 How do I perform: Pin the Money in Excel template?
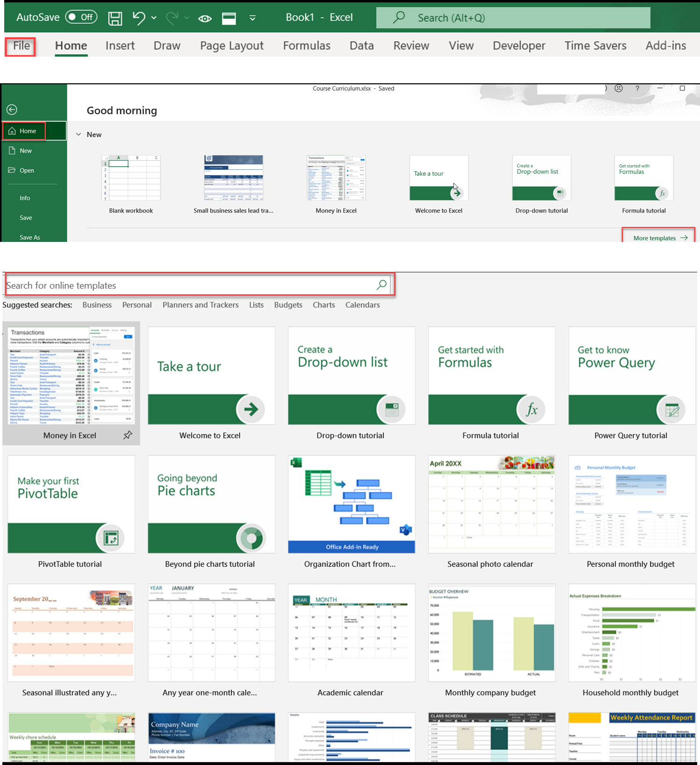click(x=128, y=435)
